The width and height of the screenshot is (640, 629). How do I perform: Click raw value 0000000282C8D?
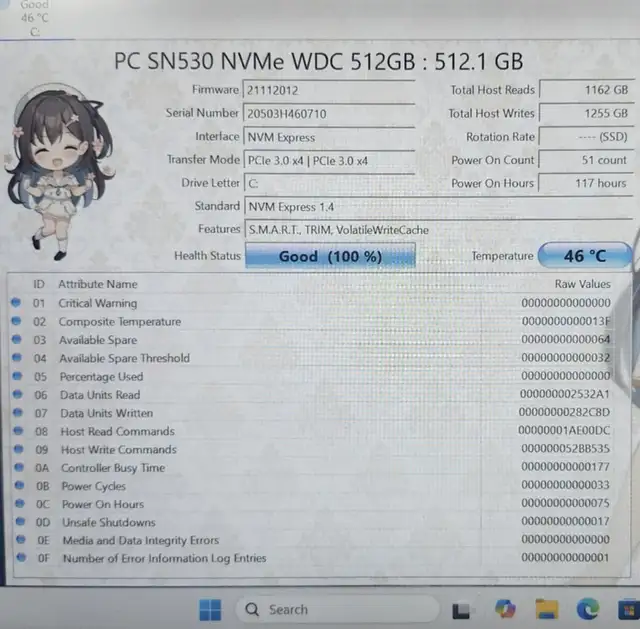(x=564, y=412)
